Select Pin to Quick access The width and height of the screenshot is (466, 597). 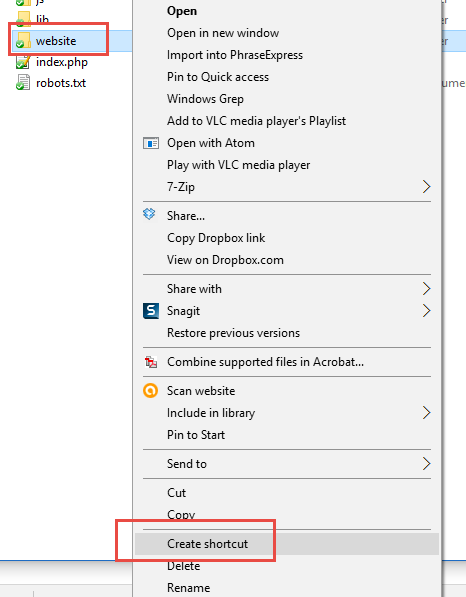218,77
